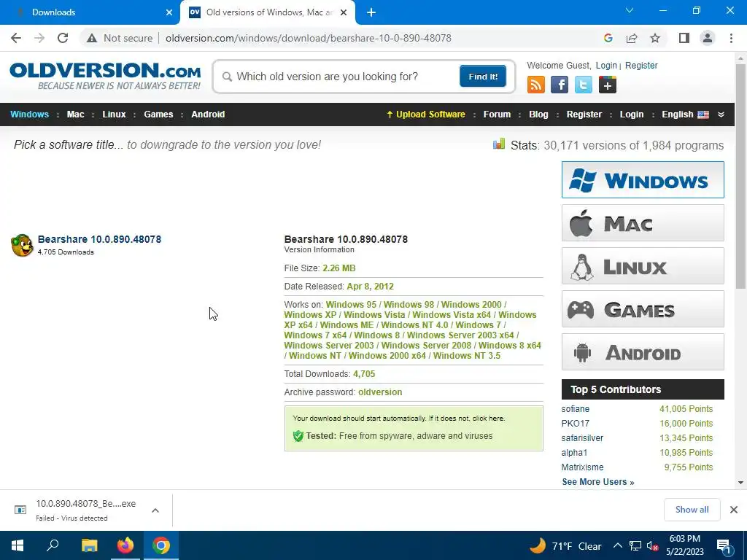Select Mac in the nav bar
The height and width of the screenshot is (560, 747).
click(75, 114)
